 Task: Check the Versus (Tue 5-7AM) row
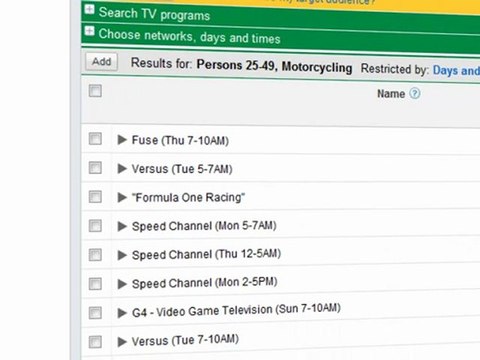coord(95,168)
